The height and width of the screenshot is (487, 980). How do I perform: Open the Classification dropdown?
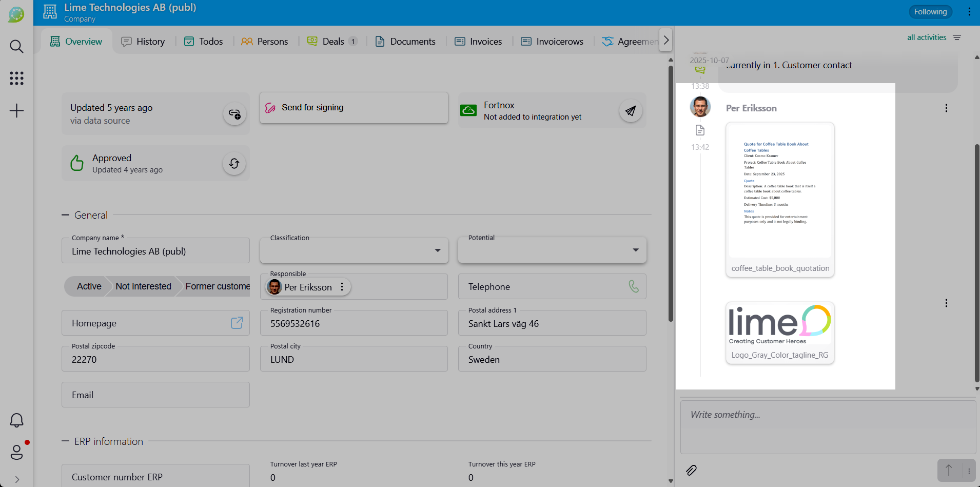coord(354,250)
